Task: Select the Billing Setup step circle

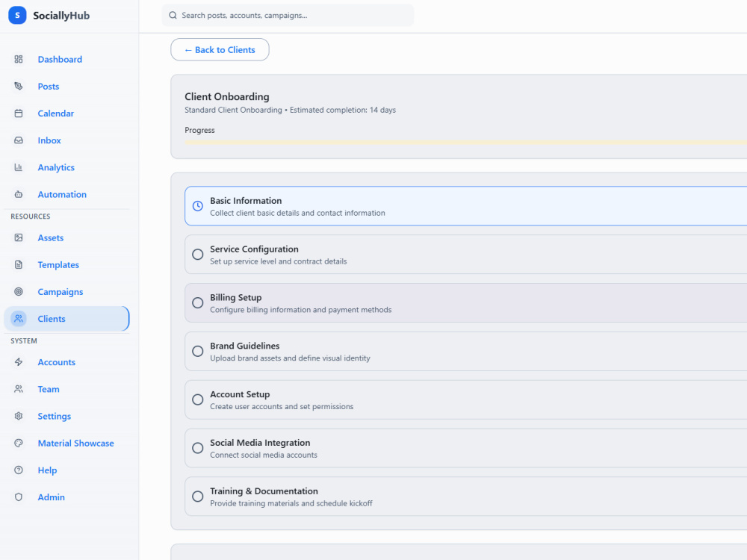Action: point(198,303)
